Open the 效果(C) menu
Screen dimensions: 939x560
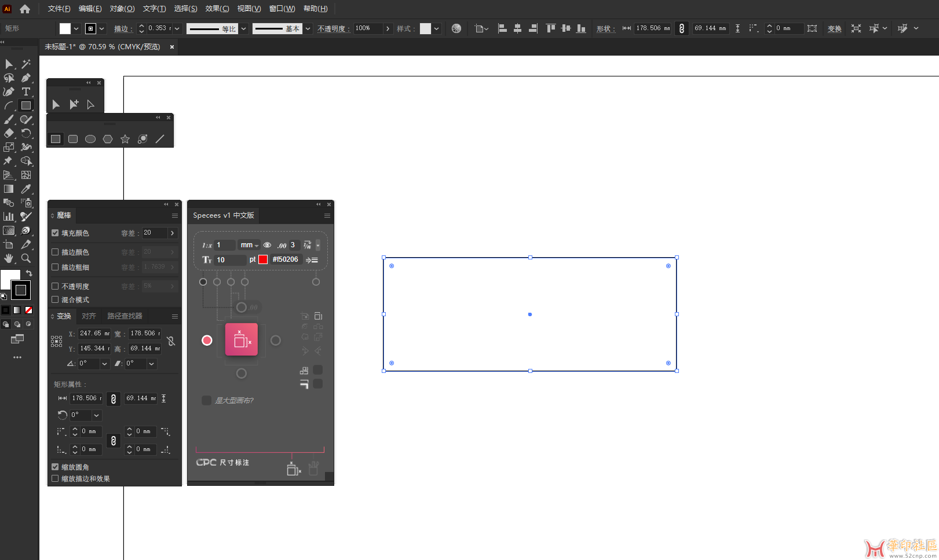[x=217, y=9]
